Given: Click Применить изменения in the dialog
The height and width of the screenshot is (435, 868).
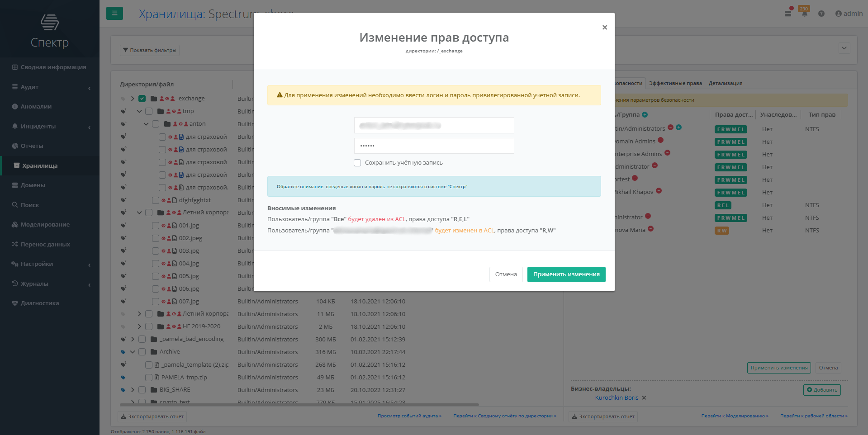Looking at the screenshot, I should click(x=566, y=274).
